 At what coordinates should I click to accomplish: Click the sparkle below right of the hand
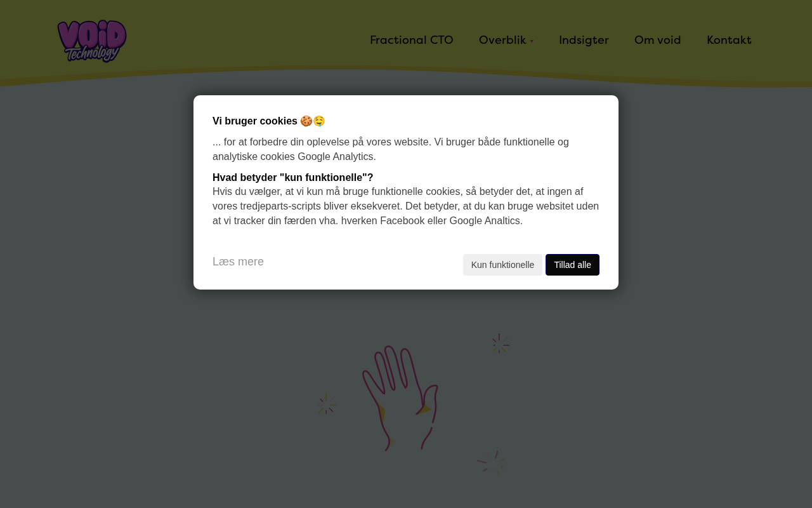492,462
